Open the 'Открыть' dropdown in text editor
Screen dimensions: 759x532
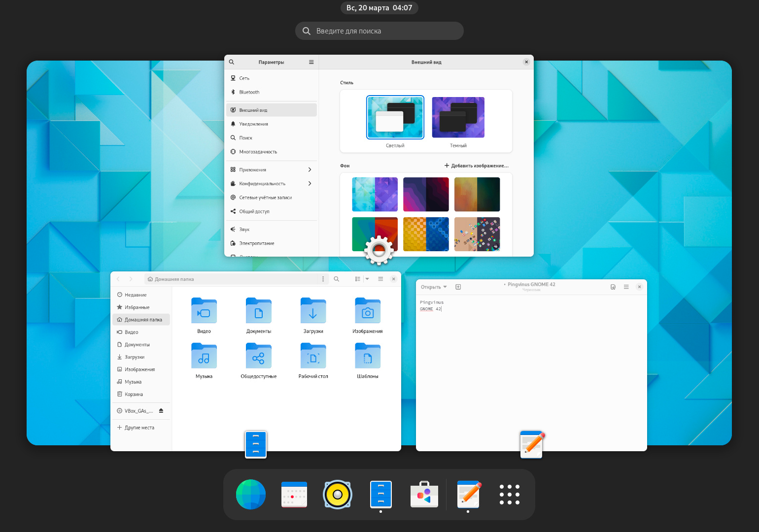[x=434, y=287]
